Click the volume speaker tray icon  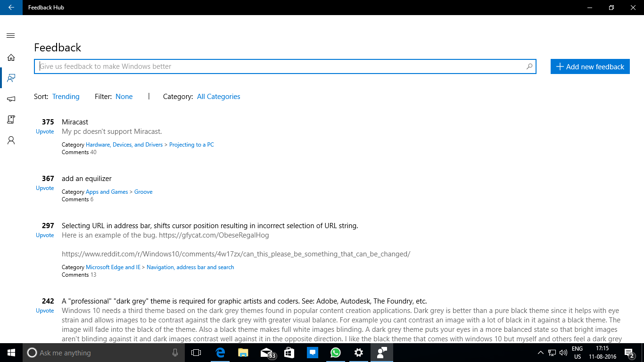click(x=563, y=353)
